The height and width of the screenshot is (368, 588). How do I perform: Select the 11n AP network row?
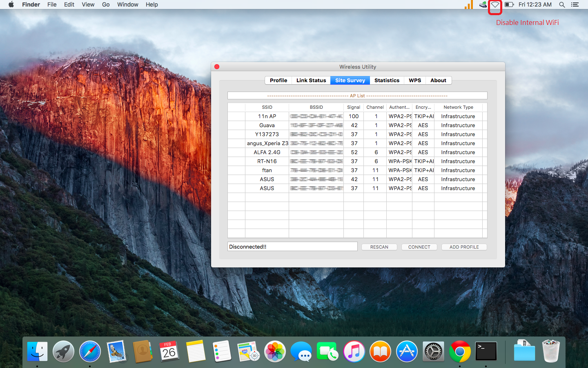pos(267,117)
